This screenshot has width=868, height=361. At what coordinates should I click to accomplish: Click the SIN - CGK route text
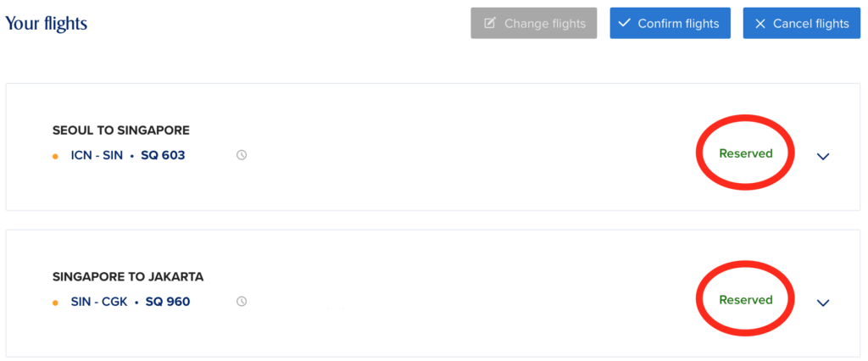pyautogui.click(x=99, y=302)
